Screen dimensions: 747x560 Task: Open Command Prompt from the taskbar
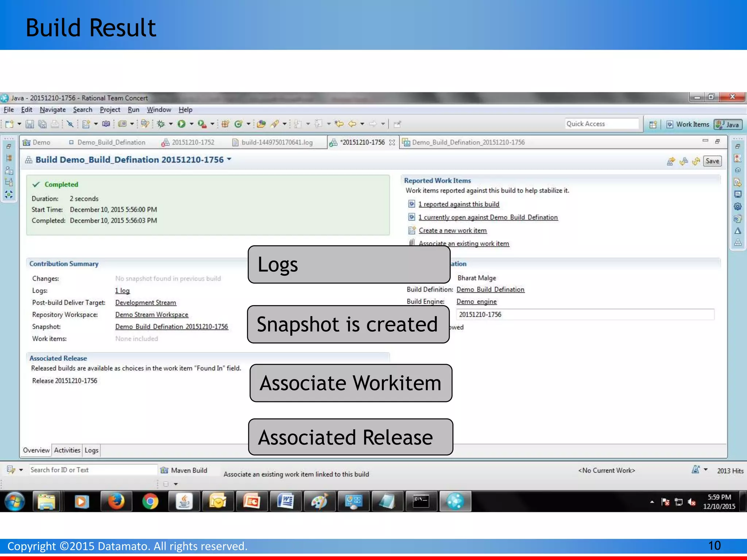pyautogui.click(x=421, y=502)
